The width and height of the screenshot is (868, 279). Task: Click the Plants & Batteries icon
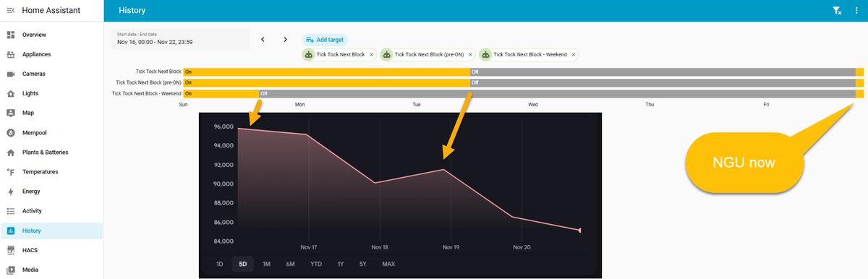pyautogui.click(x=11, y=153)
